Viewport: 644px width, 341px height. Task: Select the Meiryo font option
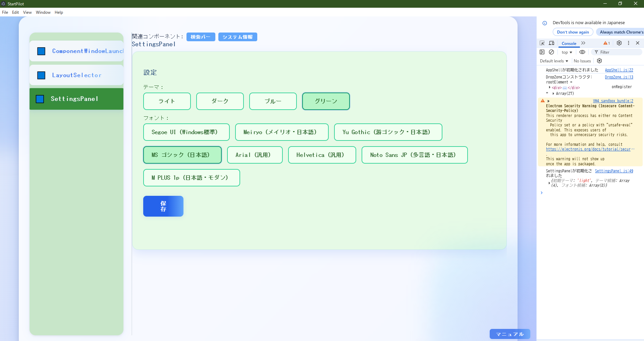281,132
